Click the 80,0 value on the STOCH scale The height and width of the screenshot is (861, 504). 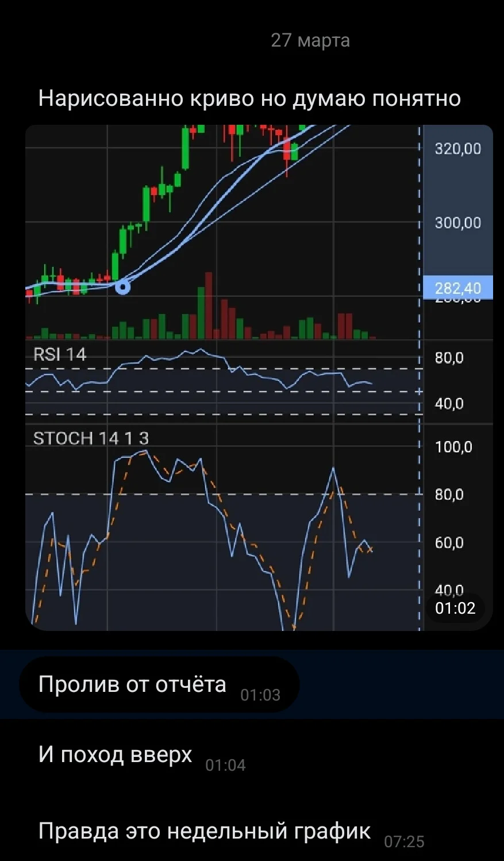tap(449, 495)
